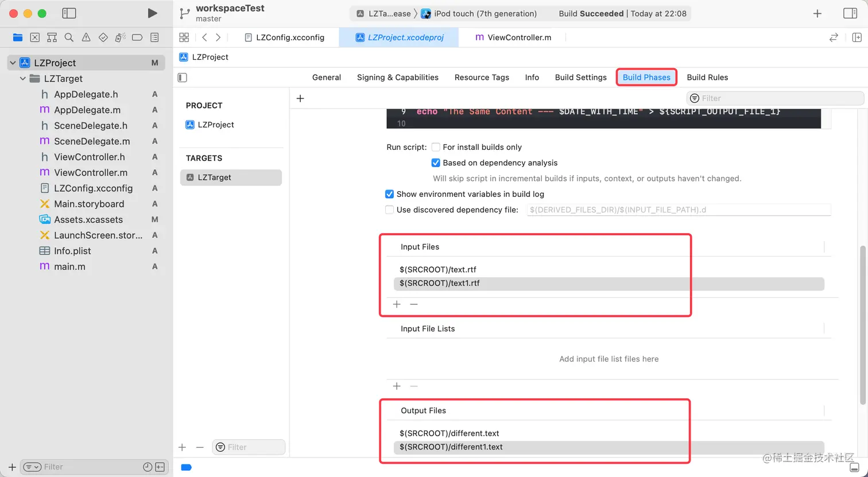Open navigator filter options dropdown
The image size is (868, 477).
32,467
